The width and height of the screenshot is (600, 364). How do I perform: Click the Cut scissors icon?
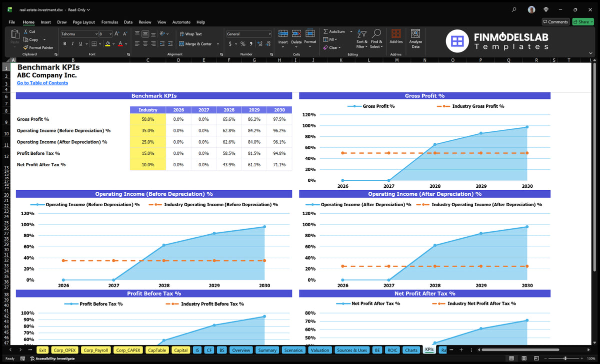click(x=25, y=31)
